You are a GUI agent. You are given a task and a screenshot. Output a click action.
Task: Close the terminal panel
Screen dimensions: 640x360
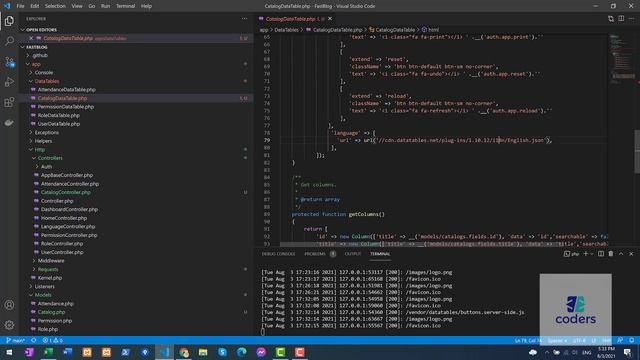pyautogui.click(x=631, y=254)
